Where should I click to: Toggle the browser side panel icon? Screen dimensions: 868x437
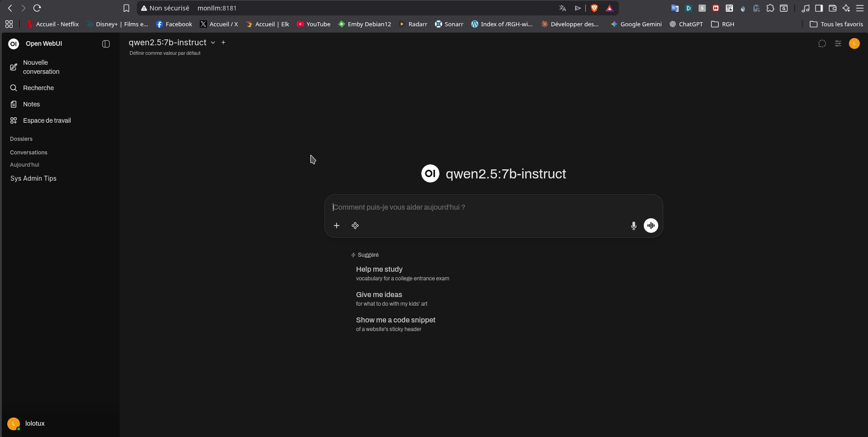[819, 8]
